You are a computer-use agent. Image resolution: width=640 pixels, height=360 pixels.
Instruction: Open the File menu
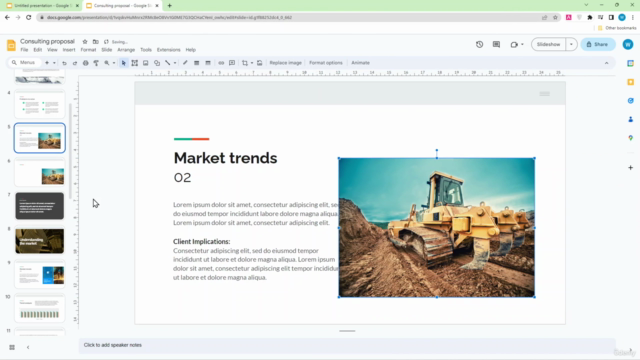[24, 50]
